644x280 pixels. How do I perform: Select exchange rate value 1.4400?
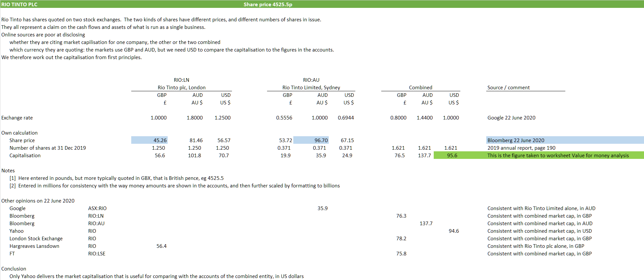425,118
